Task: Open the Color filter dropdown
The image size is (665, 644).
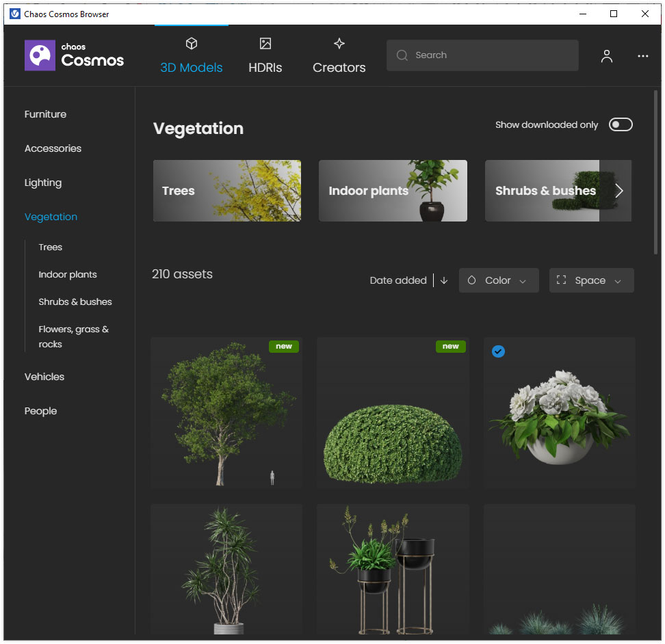Action: 499,280
